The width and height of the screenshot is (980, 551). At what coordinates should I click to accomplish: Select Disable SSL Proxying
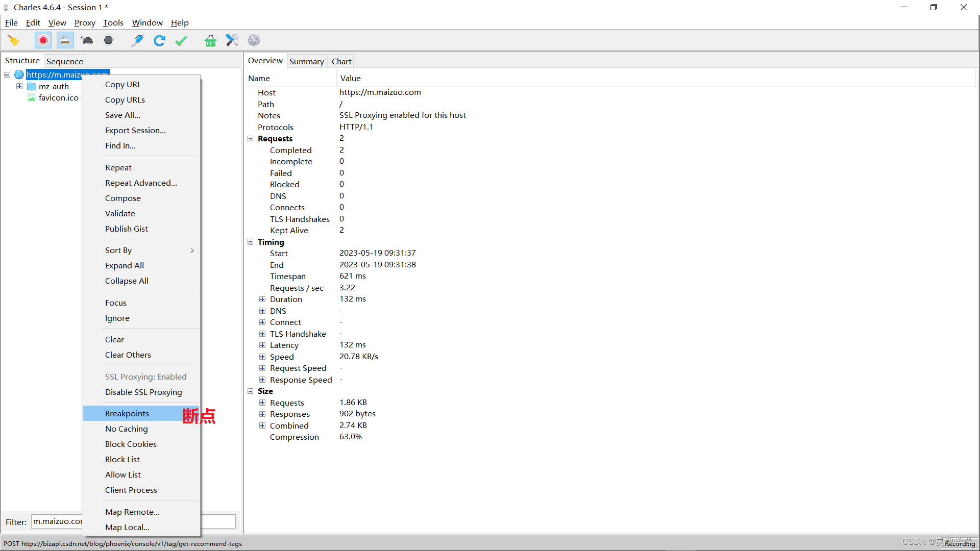(x=143, y=392)
